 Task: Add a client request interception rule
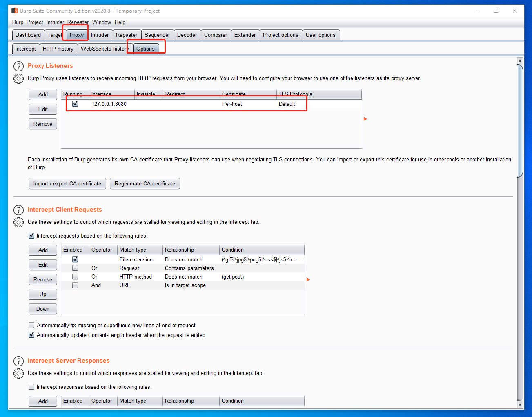(x=43, y=250)
